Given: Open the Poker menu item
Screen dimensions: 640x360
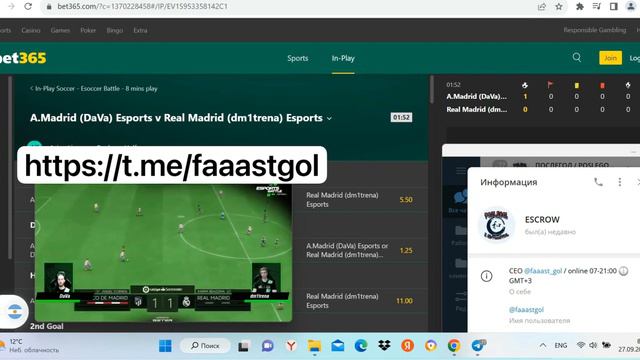Looking at the screenshot, I should click(88, 30).
